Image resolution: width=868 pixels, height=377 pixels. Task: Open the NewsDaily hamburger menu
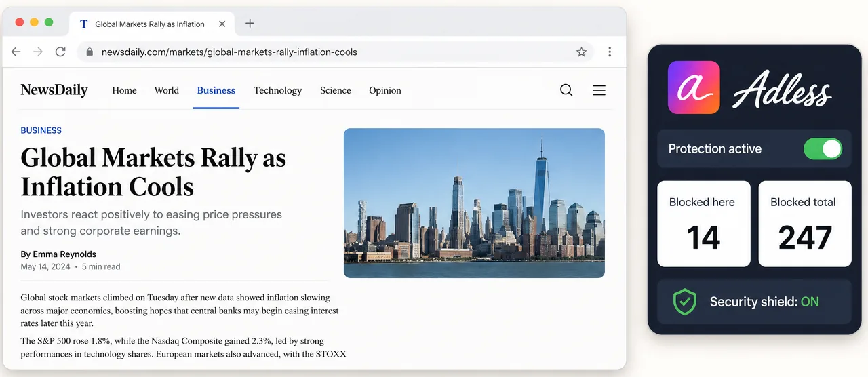pos(599,90)
